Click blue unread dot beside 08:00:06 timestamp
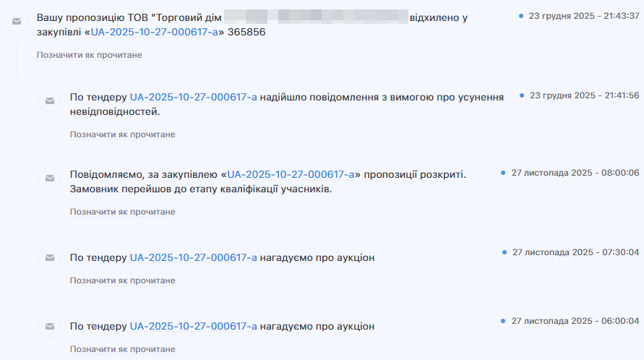644x360 pixels. pos(503,173)
